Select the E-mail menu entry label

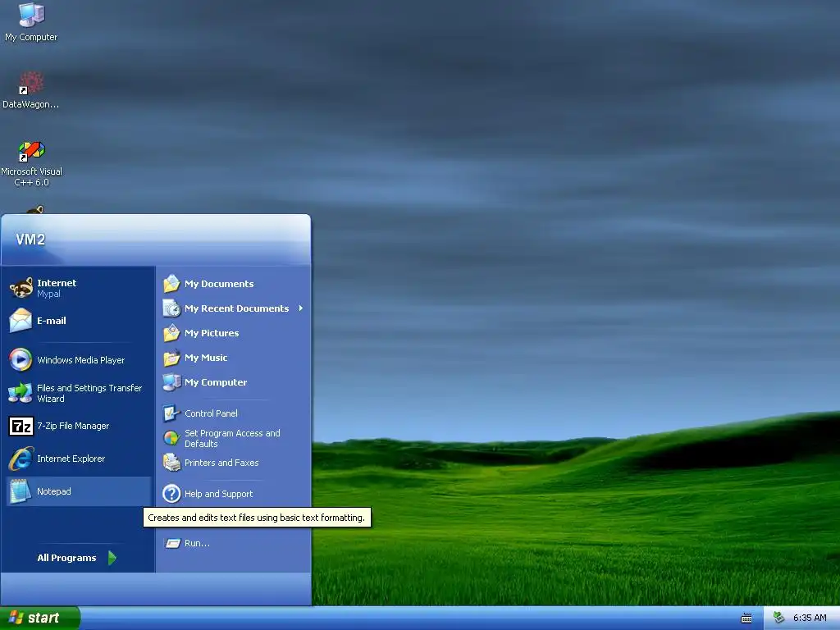coord(52,321)
